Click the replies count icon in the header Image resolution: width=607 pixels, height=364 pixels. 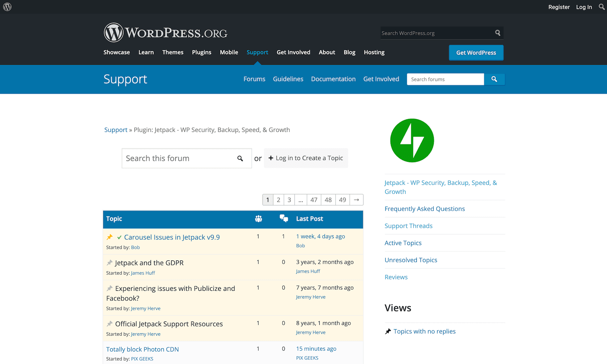(x=284, y=218)
